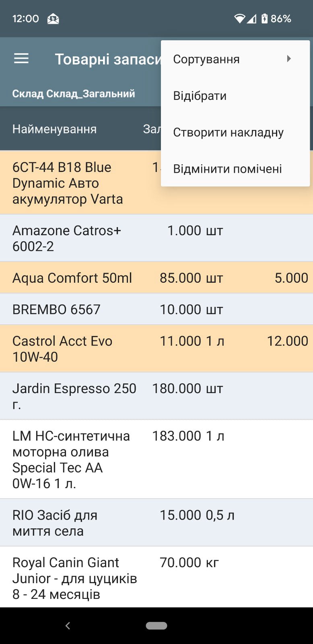Select the BREMBO 6567 product row

click(x=156, y=309)
